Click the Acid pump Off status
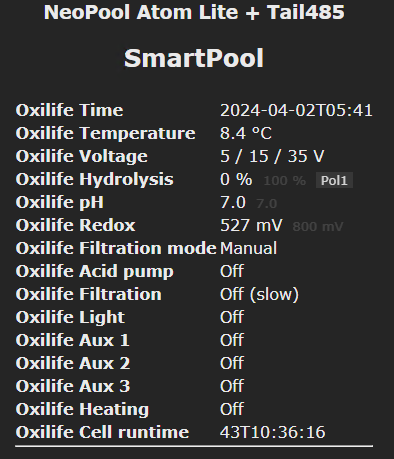The width and height of the screenshot is (394, 459). (x=232, y=271)
